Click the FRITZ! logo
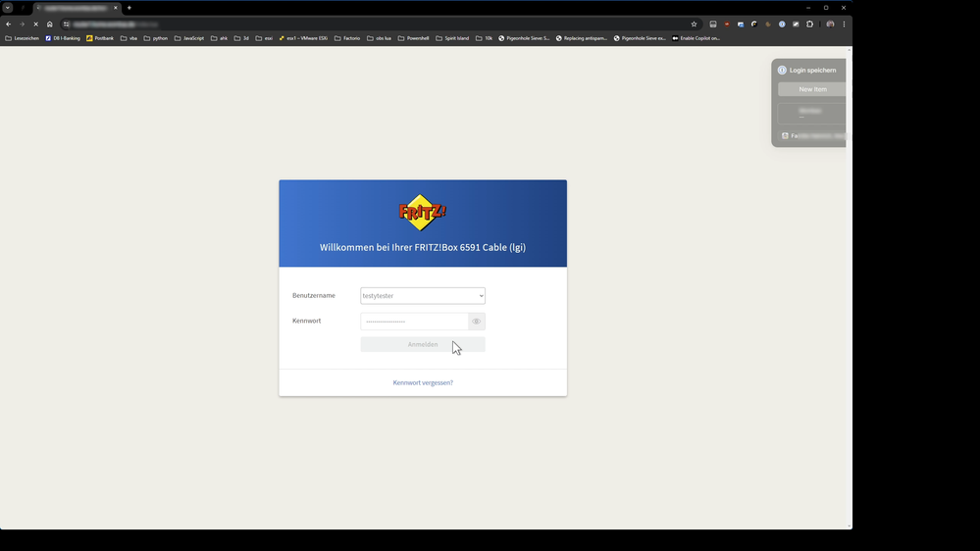 pyautogui.click(x=422, y=212)
